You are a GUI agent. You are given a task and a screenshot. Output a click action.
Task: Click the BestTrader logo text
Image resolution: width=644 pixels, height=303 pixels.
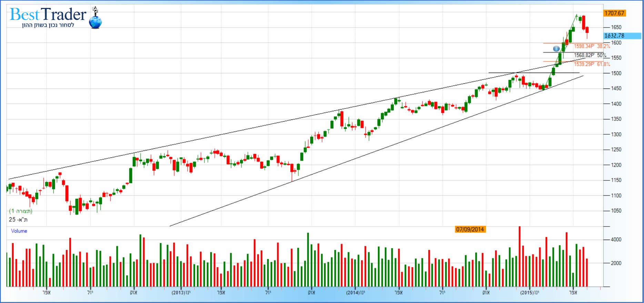coord(48,14)
